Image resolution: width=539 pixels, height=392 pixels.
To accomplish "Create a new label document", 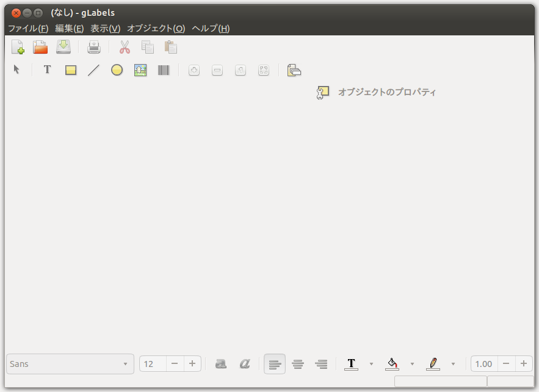I will [18, 47].
